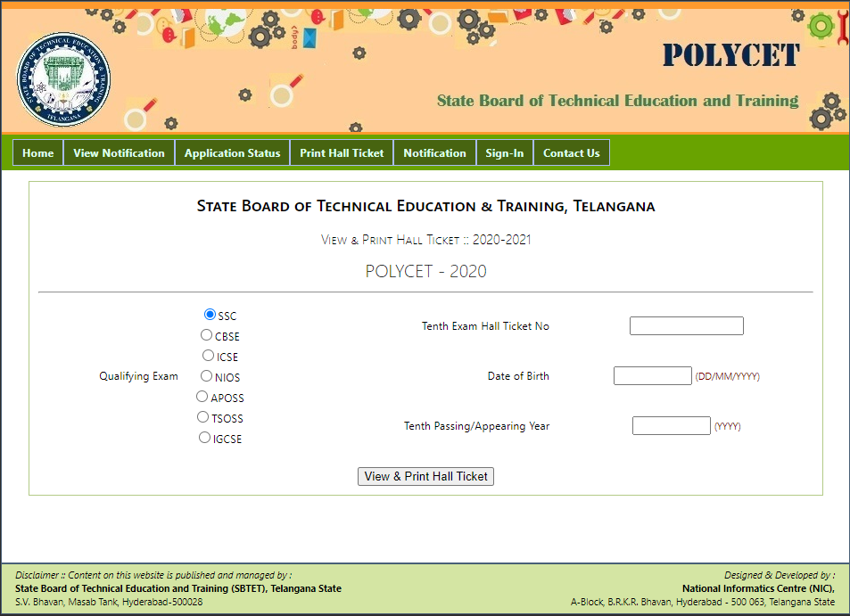Click the 'Qualifying Exam' label

(x=138, y=376)
